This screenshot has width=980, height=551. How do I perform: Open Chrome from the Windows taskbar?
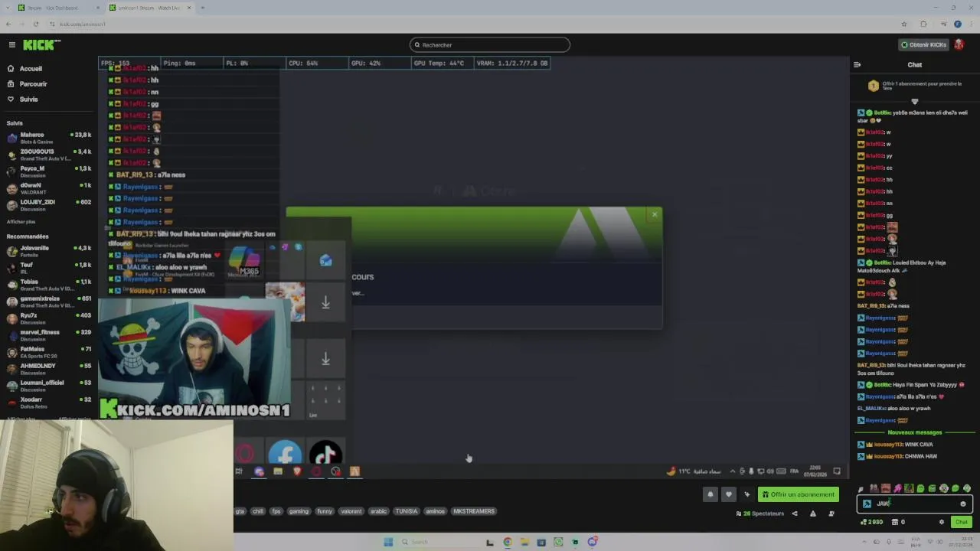pos(507,542)
